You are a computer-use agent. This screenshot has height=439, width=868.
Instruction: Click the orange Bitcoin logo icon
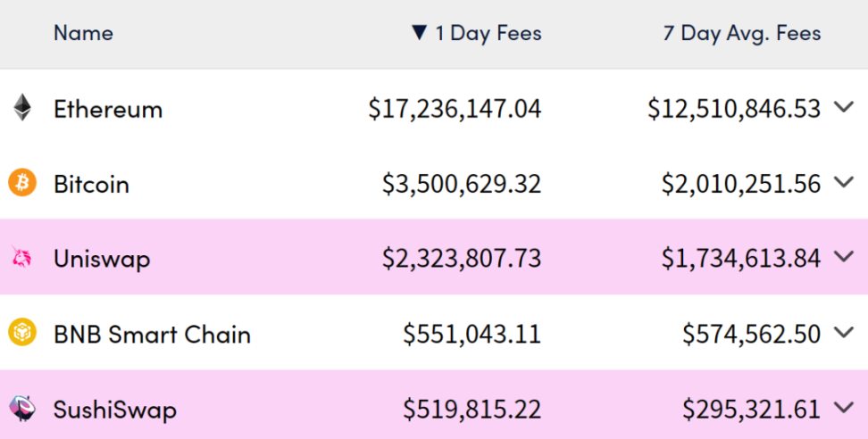[x=22, y=182]
